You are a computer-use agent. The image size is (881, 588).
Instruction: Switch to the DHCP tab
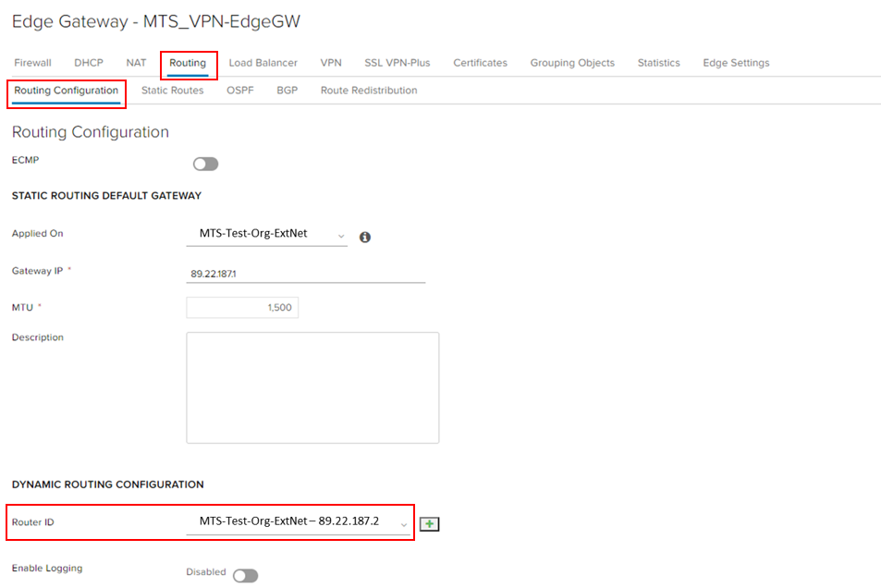pyautogui.click(x=89, y=63)
